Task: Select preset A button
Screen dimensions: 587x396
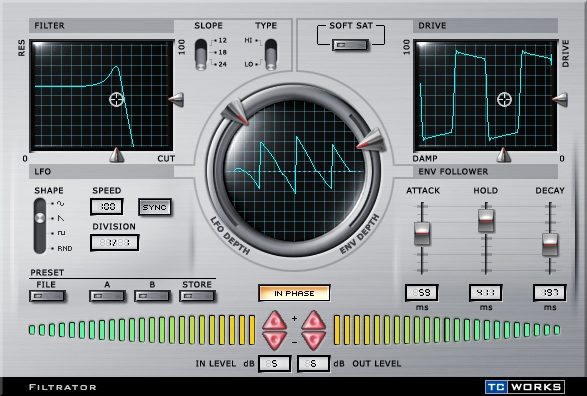Action: 107,296
